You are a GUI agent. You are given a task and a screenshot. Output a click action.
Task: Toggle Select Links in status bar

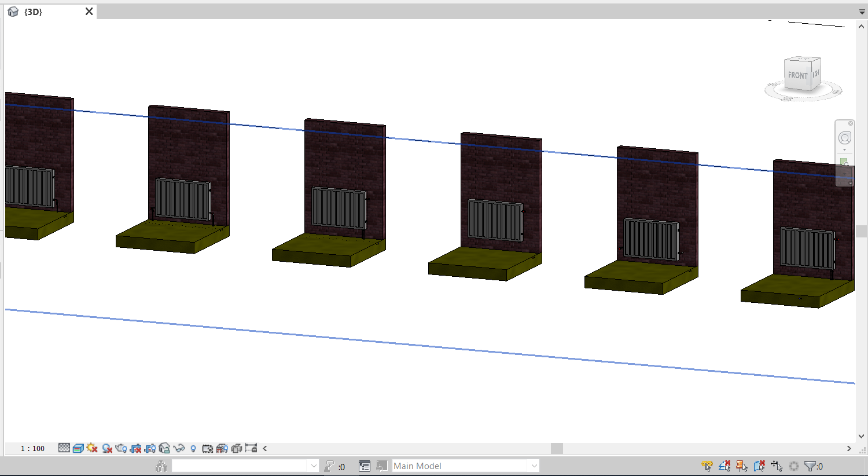(707, 466)
